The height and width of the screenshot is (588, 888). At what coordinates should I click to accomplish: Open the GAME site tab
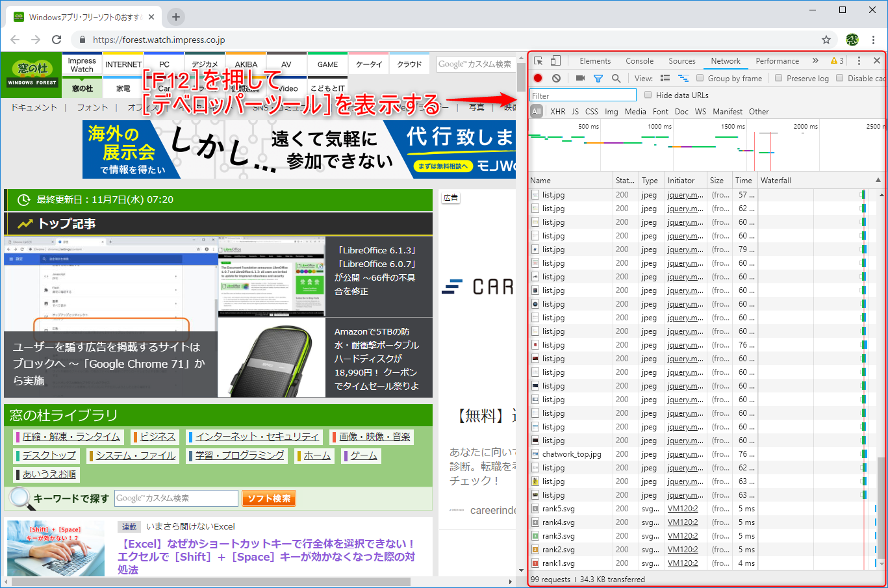pos(327,64)
